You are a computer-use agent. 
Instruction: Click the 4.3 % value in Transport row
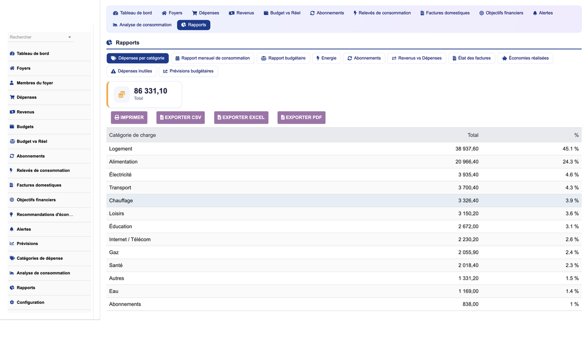[571, 188]
